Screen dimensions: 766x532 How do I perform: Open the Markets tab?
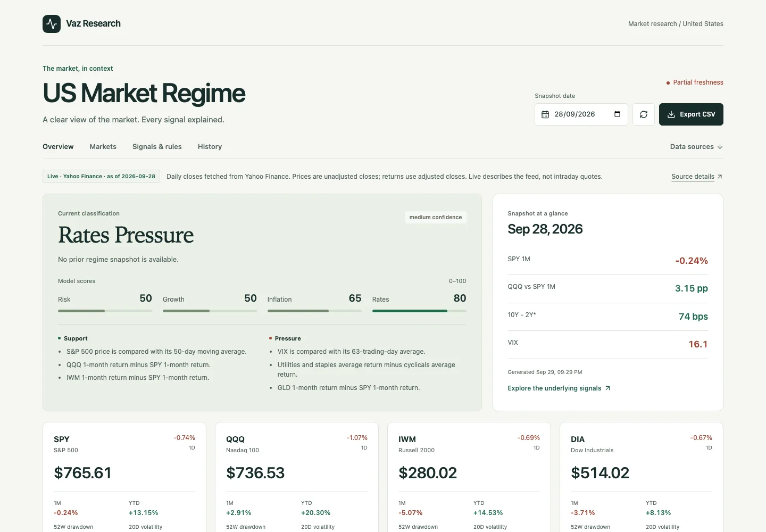[x=103, y=147]
